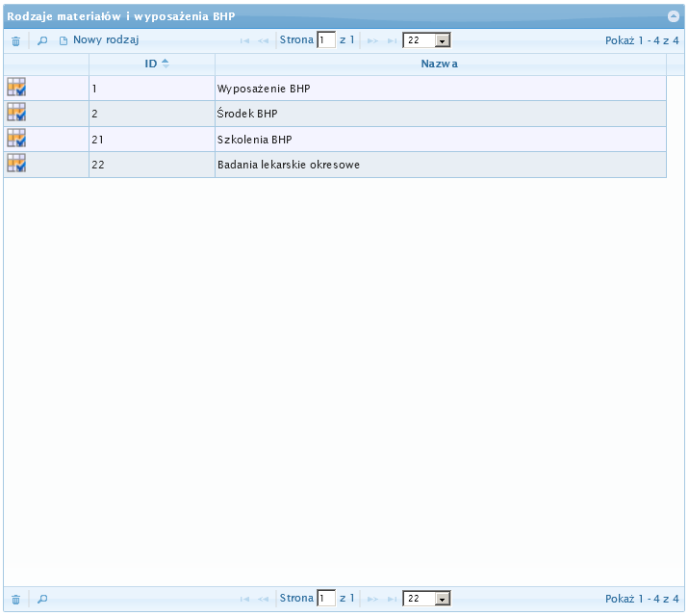Sort by the ID column header
The height and width of the screenshot is (616, 689).
click(152, 64)
